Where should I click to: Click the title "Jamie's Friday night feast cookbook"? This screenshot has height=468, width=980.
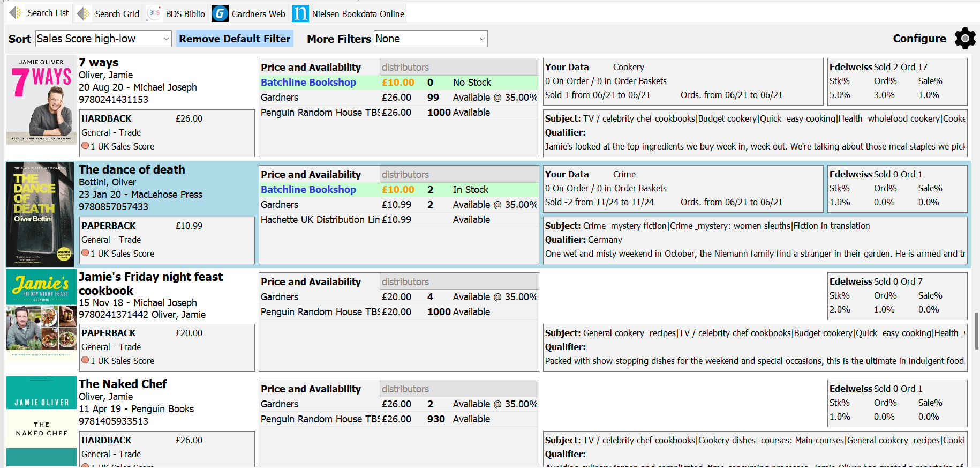pyautogui.click(x=151, y=284)
